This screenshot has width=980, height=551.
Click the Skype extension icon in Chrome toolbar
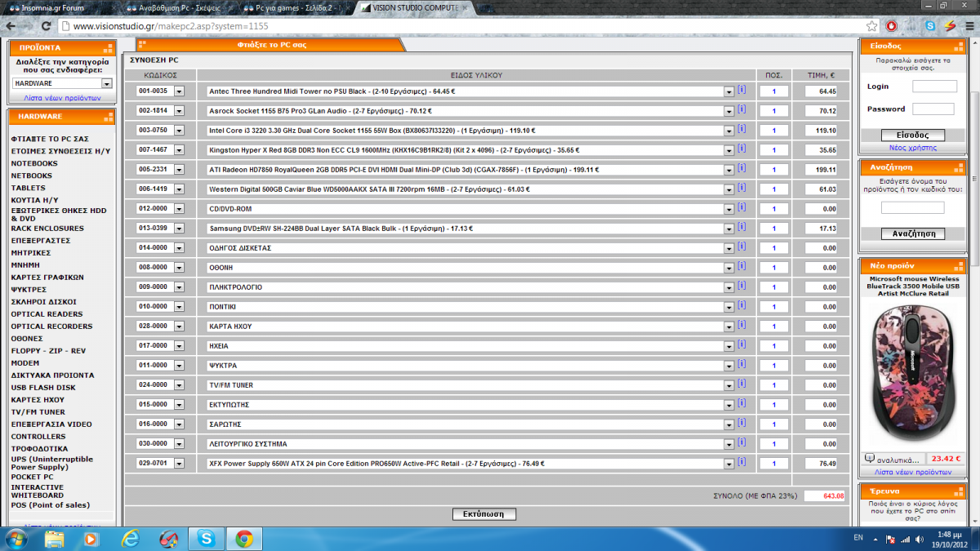click(930, 26)
